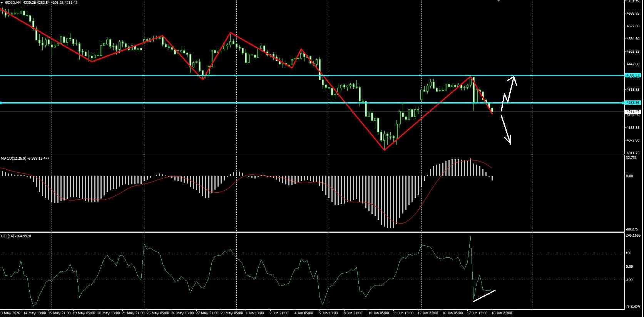Click the CCI 100 level label
Screen dimensions: 644x317
(629, 253)
